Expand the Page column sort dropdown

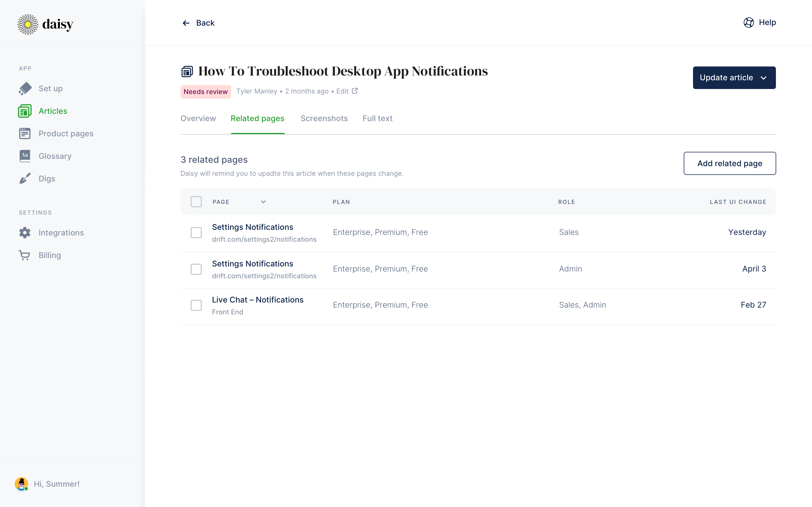(x=262, y=201)
